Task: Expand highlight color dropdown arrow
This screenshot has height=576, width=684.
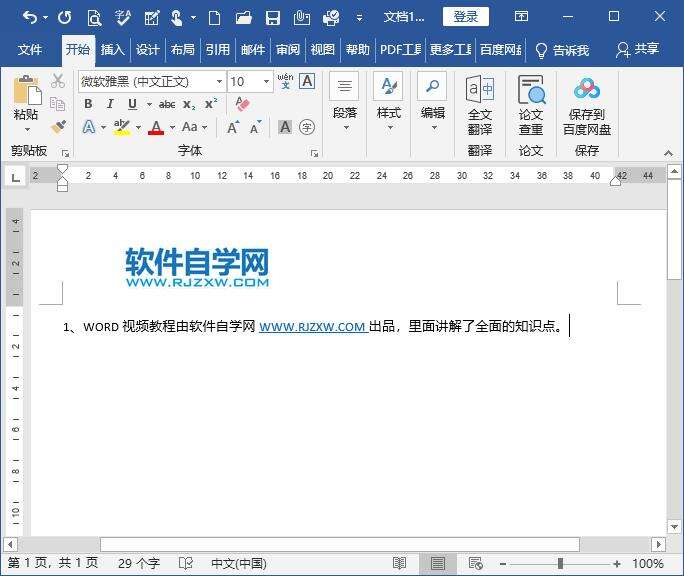Action: [138, 127]
